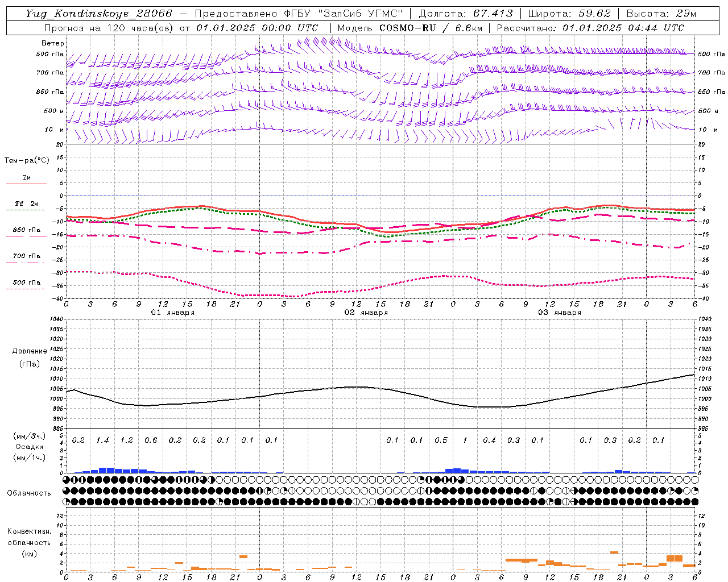Click the 1.2 precipitation value
The image size is (728, 582).
click(126, 440)
